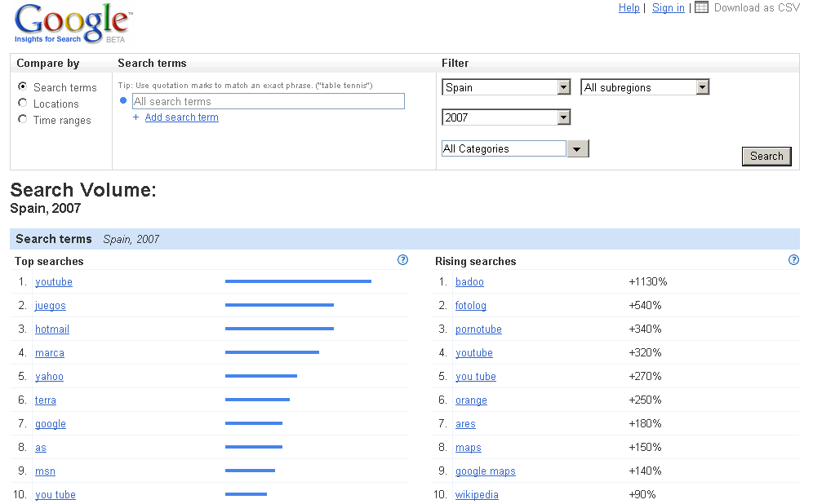
Task: Select the Search terms radio button
Action: [22, 86]
